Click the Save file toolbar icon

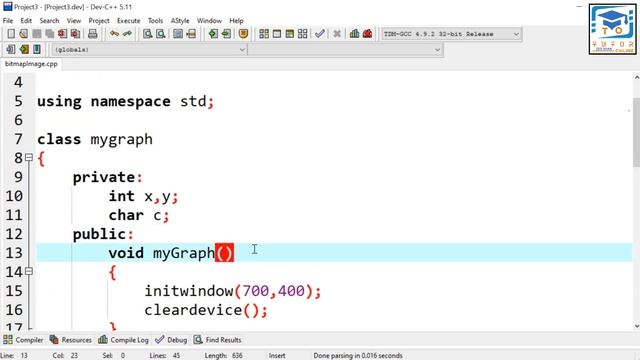(37, 34)
